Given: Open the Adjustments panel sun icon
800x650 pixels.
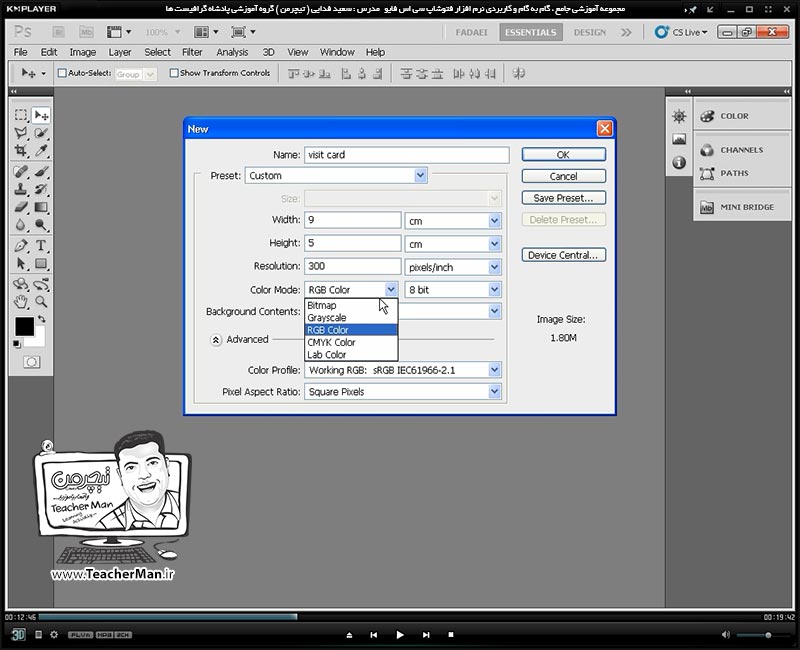Looking at the screenshot, I should coord(679,116).
